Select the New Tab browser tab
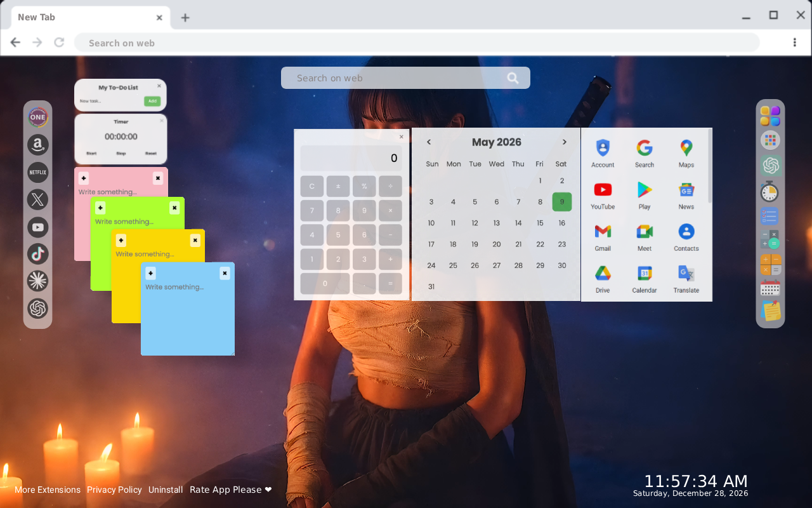 91,17
